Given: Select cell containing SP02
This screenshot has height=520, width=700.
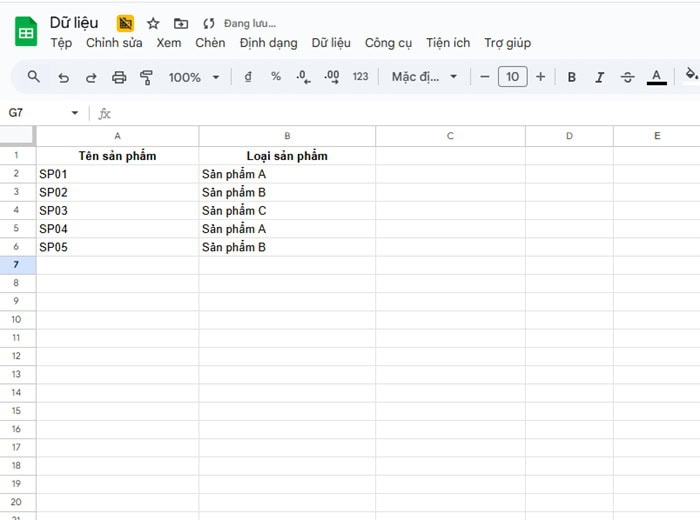Looking at the screenshot, I should 117,192.
